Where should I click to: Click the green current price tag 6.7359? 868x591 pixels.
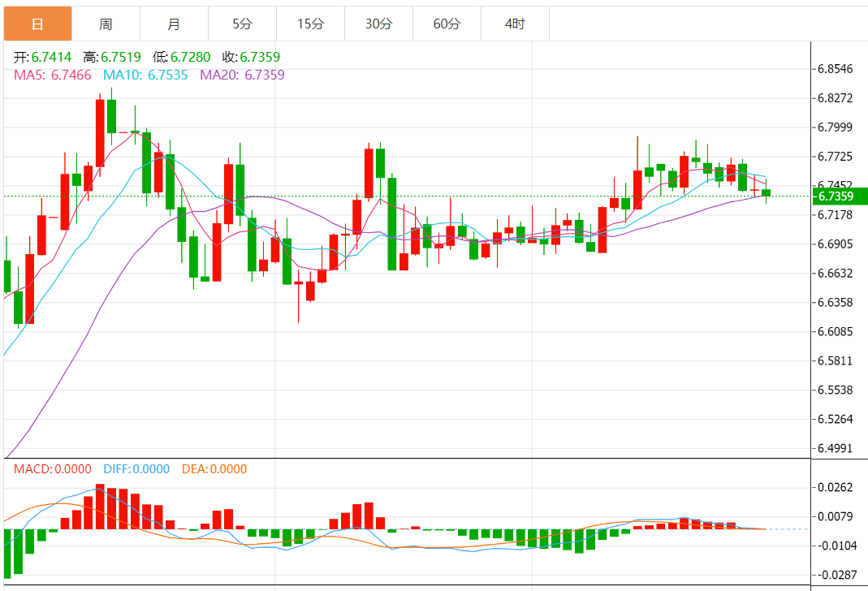click(x=840, y=196)
